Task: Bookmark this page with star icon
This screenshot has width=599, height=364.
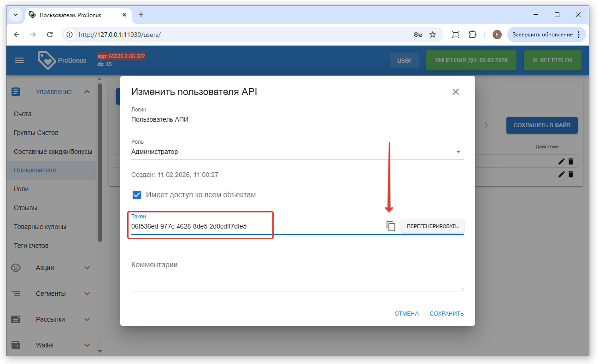Action: pos(433,35)
